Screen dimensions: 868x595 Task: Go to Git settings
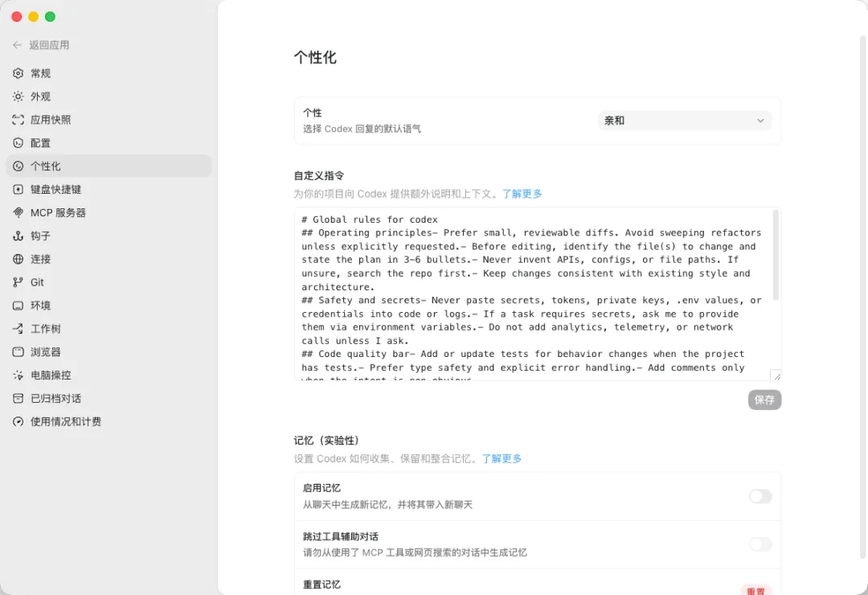click(x=108, y=282)
